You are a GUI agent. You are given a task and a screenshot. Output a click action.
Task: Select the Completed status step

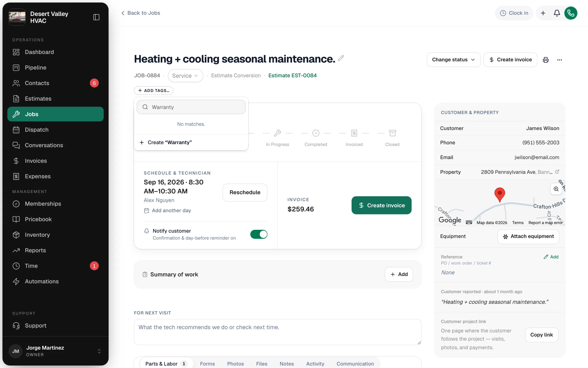(316, 138)
